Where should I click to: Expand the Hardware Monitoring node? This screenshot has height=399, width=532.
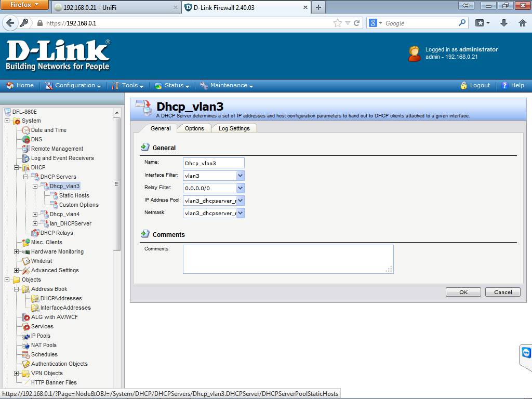(x=16, y=252)
